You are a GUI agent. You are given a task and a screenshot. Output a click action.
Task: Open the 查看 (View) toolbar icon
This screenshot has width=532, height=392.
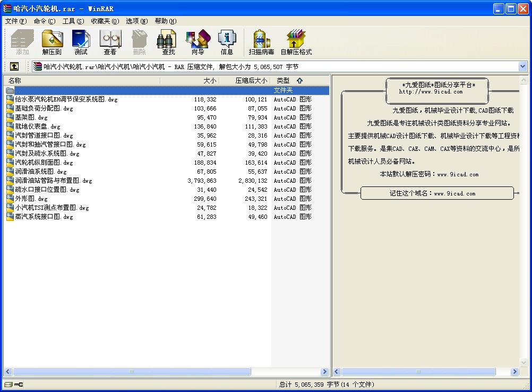click(110, 42)
